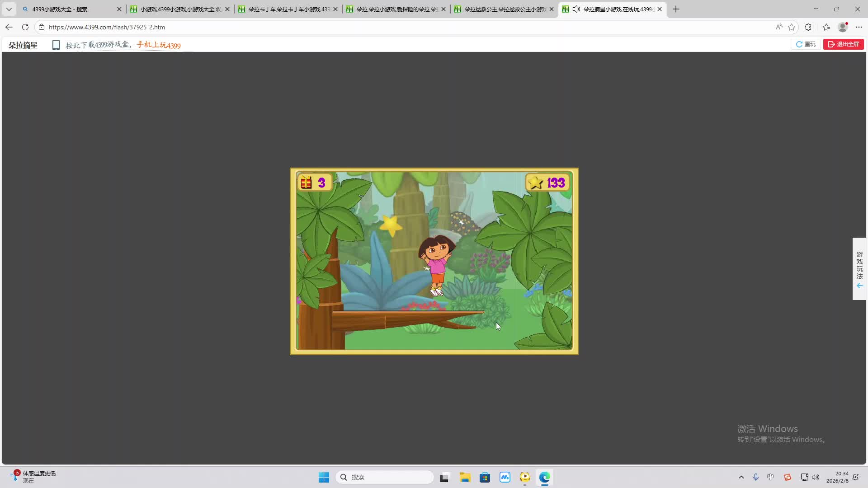Toggle the microphone tray icon

tap(755, 477)
